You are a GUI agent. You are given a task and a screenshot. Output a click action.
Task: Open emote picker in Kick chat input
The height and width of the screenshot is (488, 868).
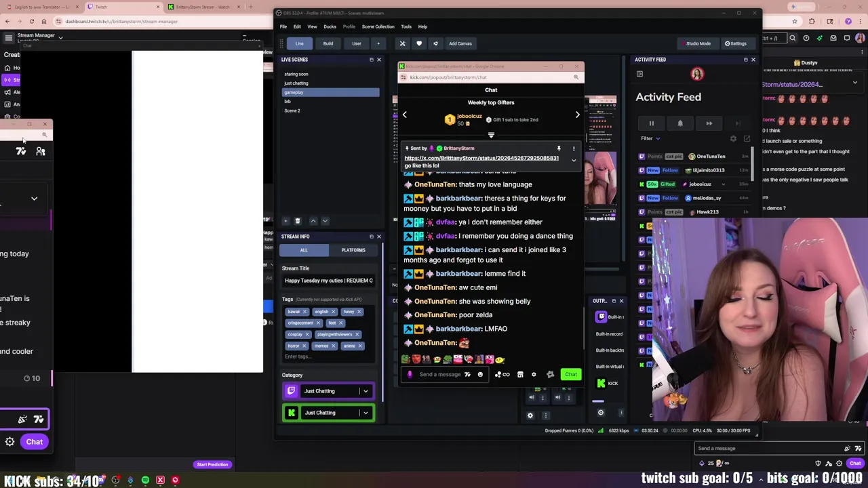tap(480, 374)
